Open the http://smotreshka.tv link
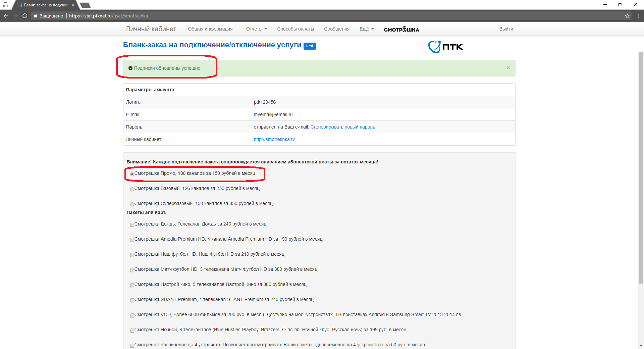Screen dimensions: 644x349 click(x=274, y=139)
